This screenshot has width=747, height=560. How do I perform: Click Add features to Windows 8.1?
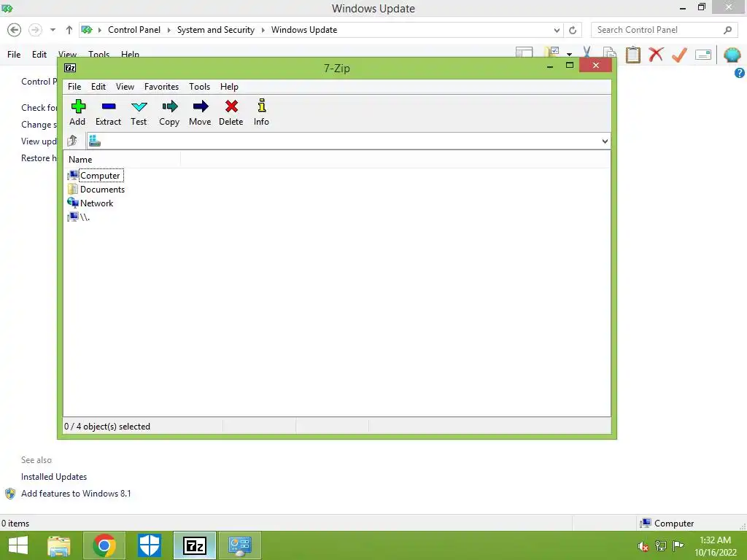coord(76,494)
